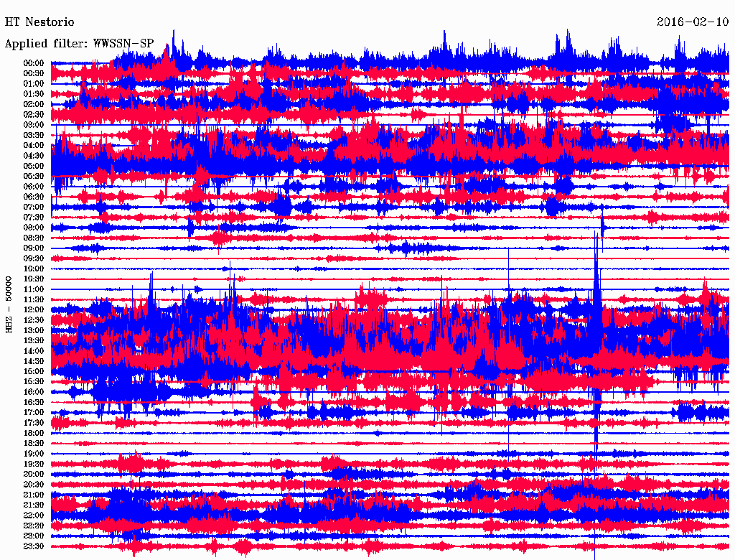This screenshot has width=735, height=560.
Task: Select the 23:30 time label
Action: point(34,546)
